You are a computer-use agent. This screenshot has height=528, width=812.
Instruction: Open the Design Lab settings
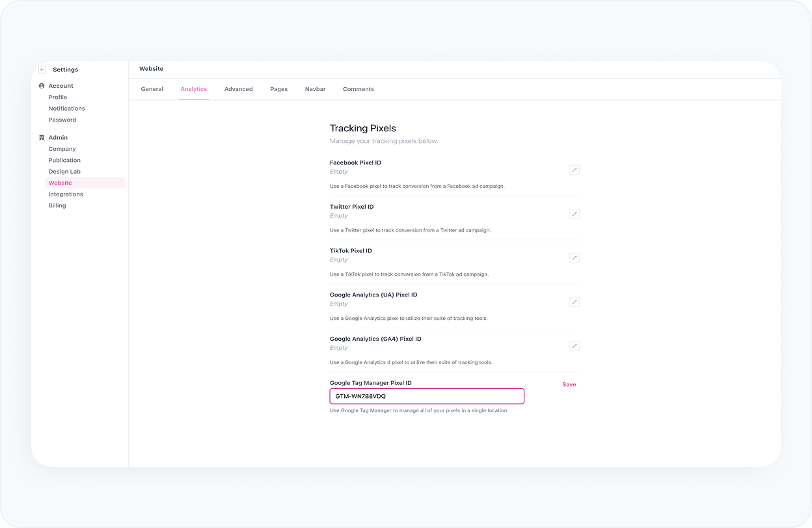coord(64,171)
